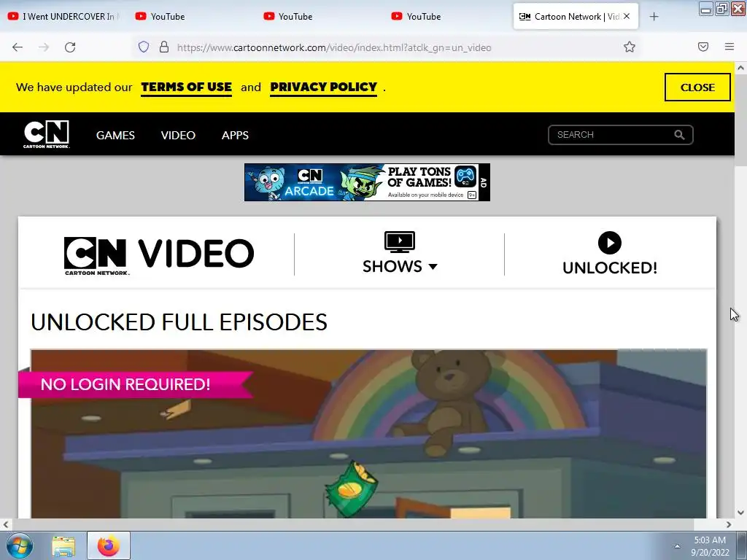The image size is (747, 560).
Task: Click the vertical scrollbar down arrow
Action: point(741,513)
